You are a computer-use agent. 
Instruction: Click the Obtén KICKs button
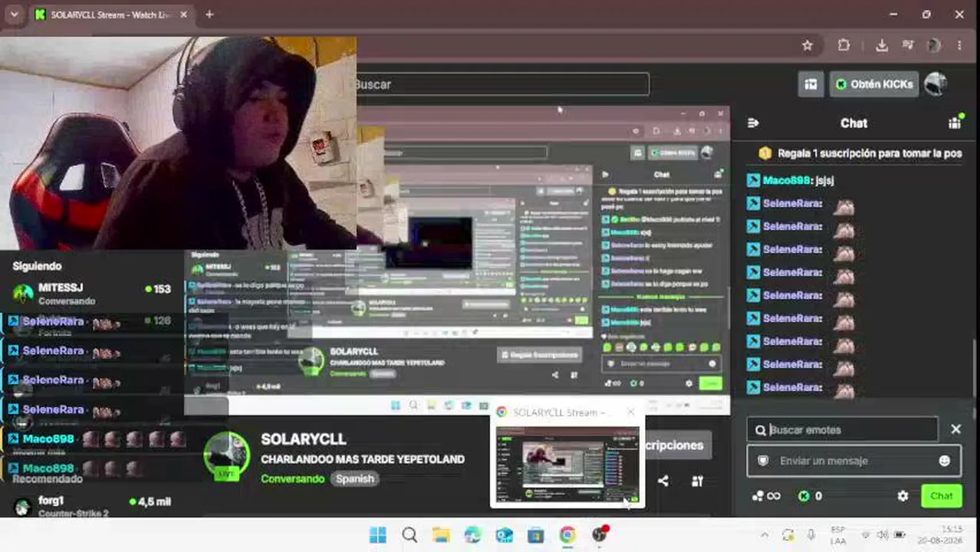point(874,84)
